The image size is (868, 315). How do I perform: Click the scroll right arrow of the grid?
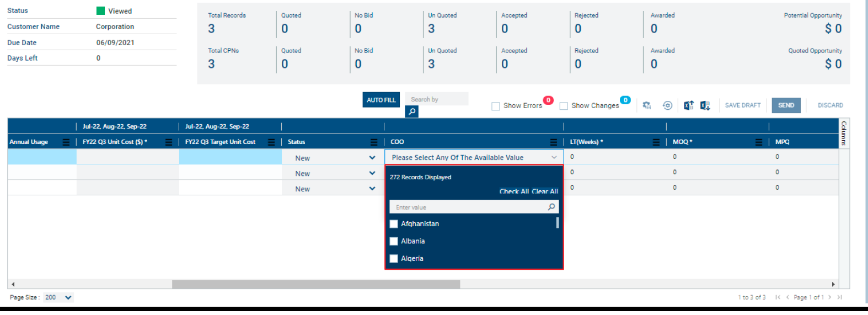coord(833,284)
